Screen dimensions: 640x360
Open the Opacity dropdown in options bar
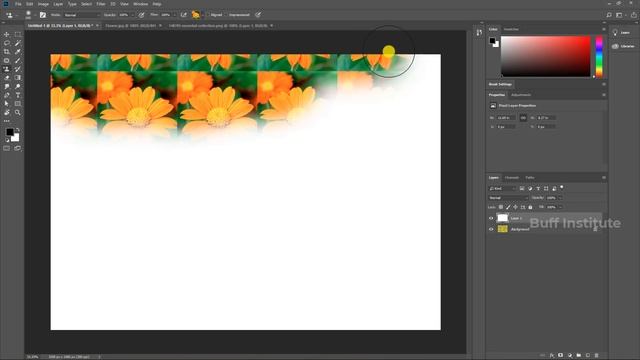(133, 15)
